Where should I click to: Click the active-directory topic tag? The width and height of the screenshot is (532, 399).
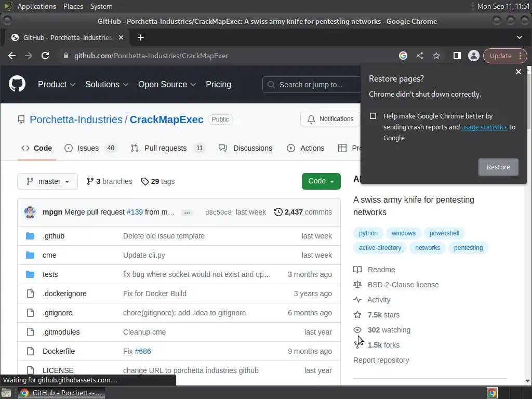(380, 248)
